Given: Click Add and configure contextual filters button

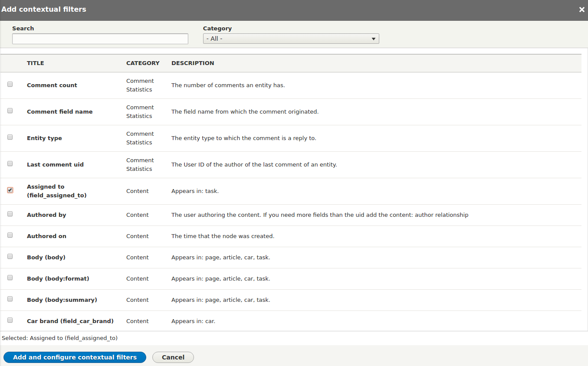Looking at the screenshot, I should tap(75, 357).
